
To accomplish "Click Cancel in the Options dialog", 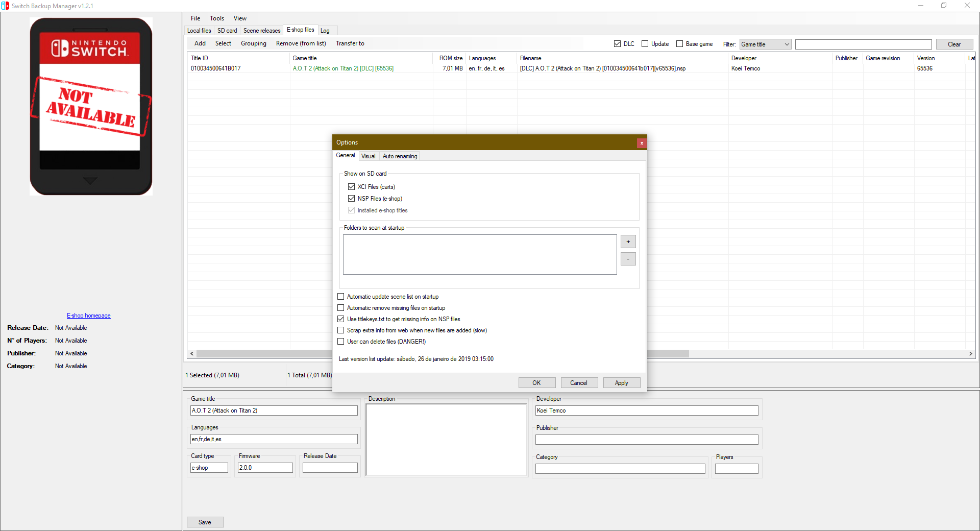I will pos(579,383).
